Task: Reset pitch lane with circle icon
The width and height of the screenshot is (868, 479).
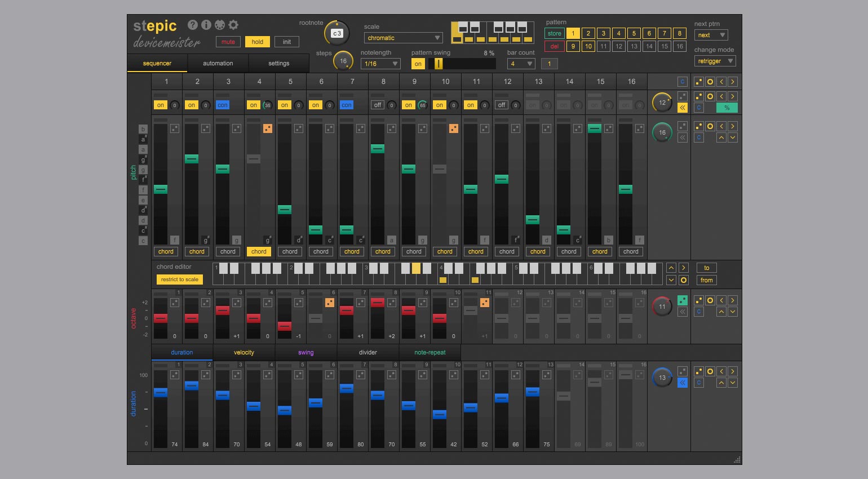Action: pos(710,126)
